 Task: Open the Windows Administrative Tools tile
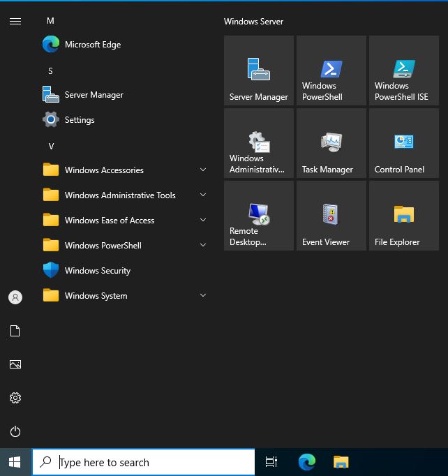point(259,144)
